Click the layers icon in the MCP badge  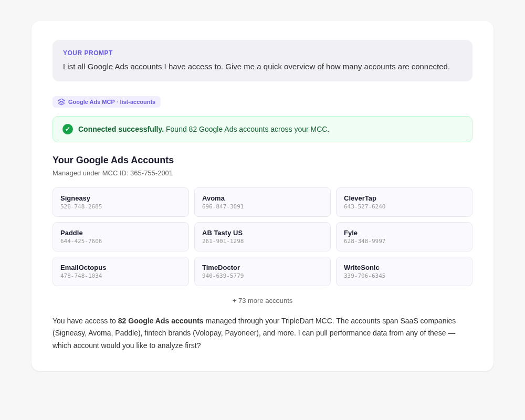click(x=61, y=102)
